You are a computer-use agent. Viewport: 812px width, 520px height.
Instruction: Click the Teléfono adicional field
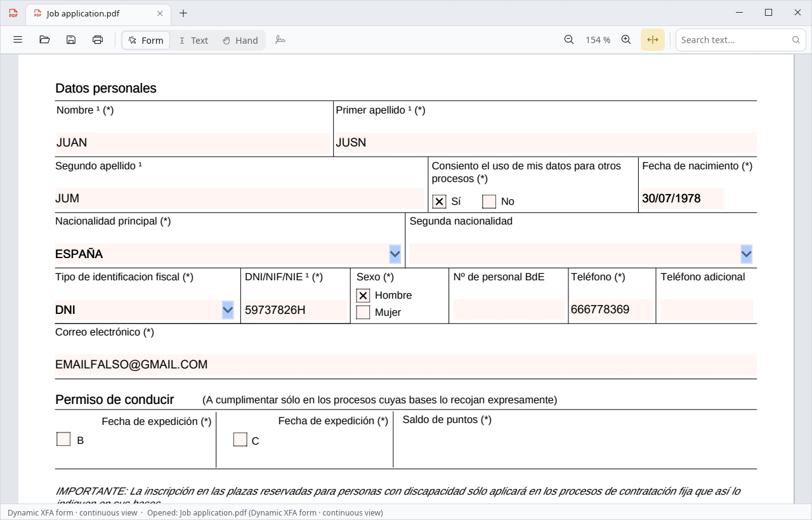(707, 310)
